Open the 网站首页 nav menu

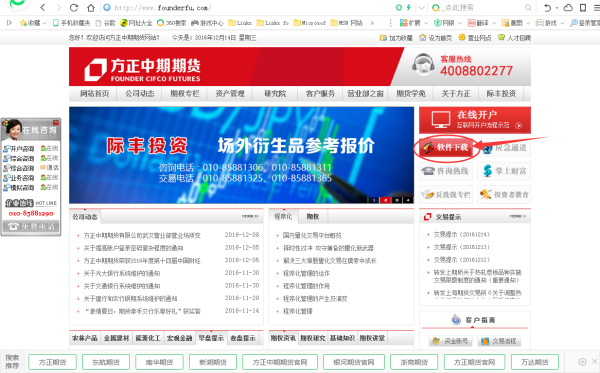(x=95, y=93)
